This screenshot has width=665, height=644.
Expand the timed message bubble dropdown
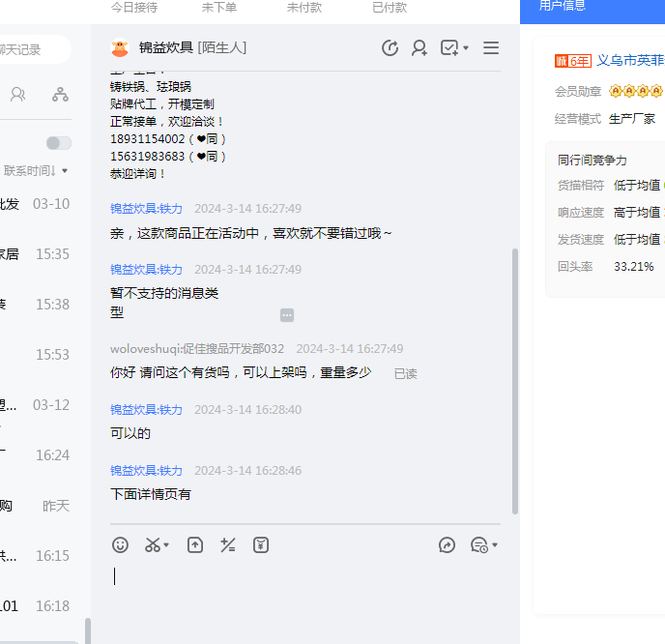tap(484, 545)
